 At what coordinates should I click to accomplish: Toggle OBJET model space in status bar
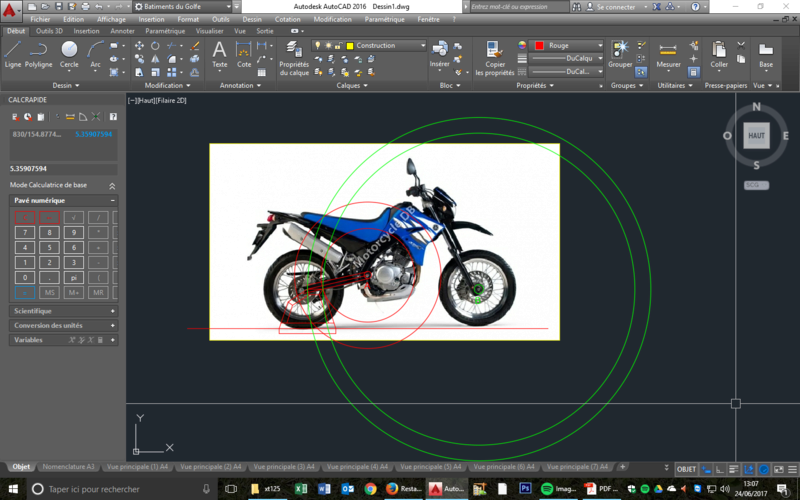point(686,469)
